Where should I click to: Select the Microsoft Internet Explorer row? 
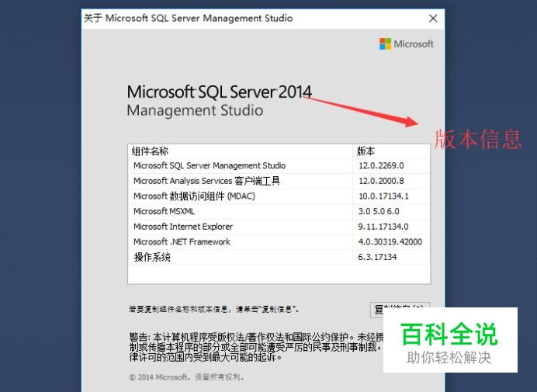click(279, 227)
